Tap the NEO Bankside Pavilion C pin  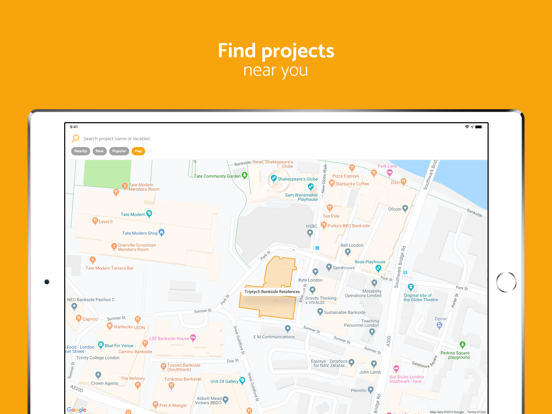(74, 306)
